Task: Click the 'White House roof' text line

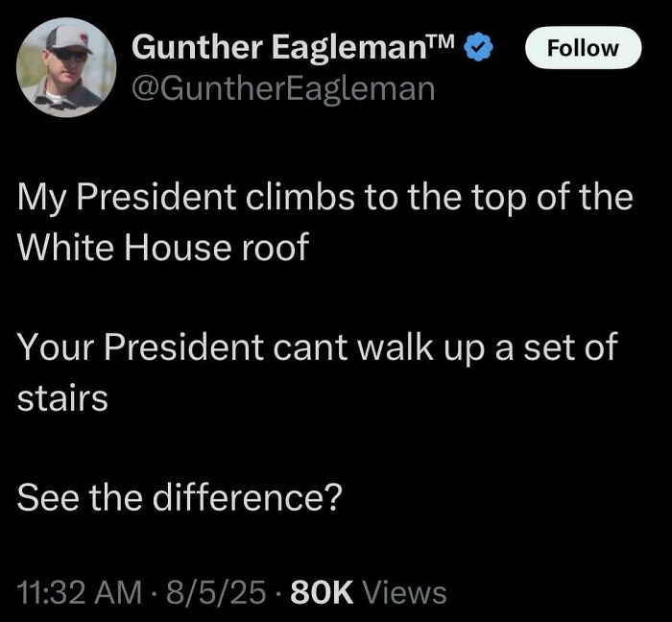Action: pos(163,248)
